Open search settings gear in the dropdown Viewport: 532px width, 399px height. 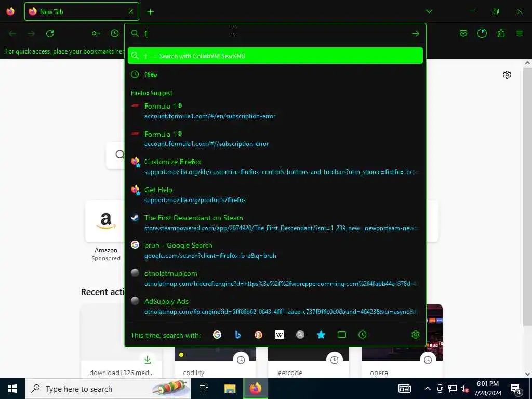pos(415,335)
